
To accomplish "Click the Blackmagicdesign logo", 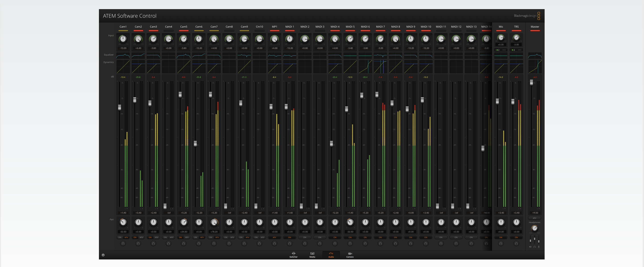I will (x=527, y=16).
